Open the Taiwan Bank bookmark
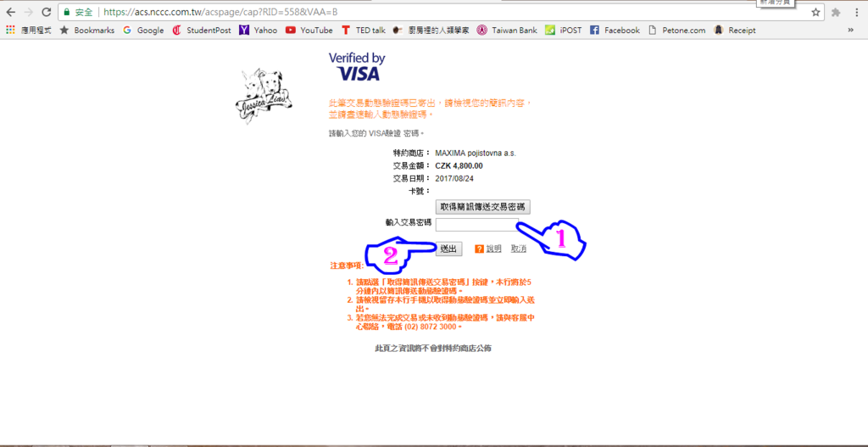868x447 pixels. coord(507,31)
